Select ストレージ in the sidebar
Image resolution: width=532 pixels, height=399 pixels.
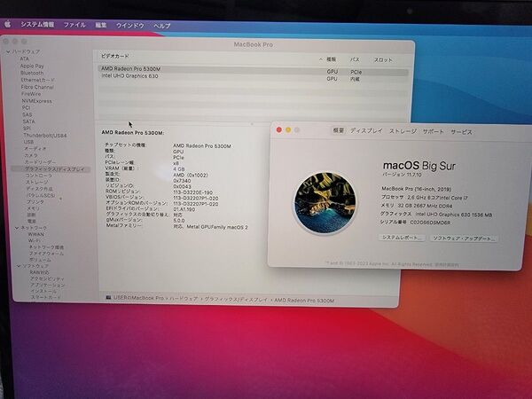click(37, 182)
